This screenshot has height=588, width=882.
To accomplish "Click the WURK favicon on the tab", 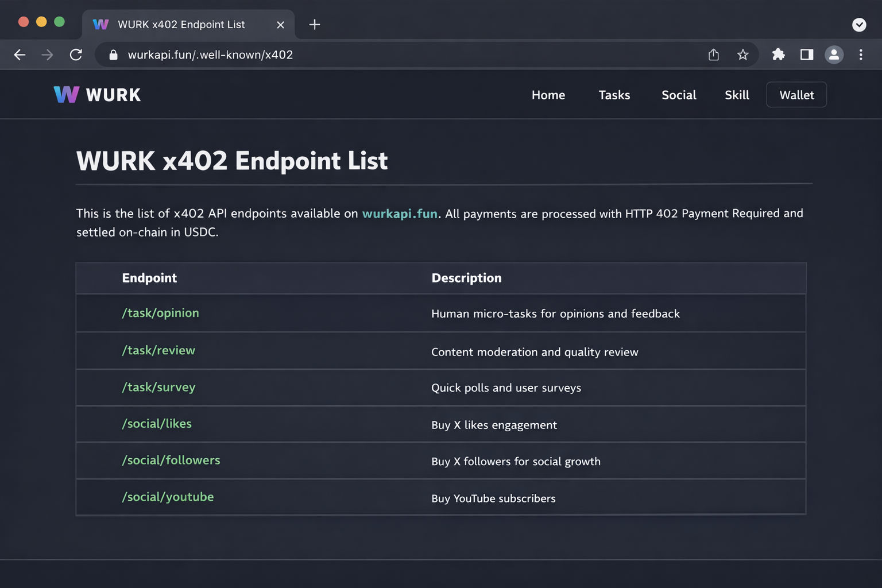I will 100,24.
